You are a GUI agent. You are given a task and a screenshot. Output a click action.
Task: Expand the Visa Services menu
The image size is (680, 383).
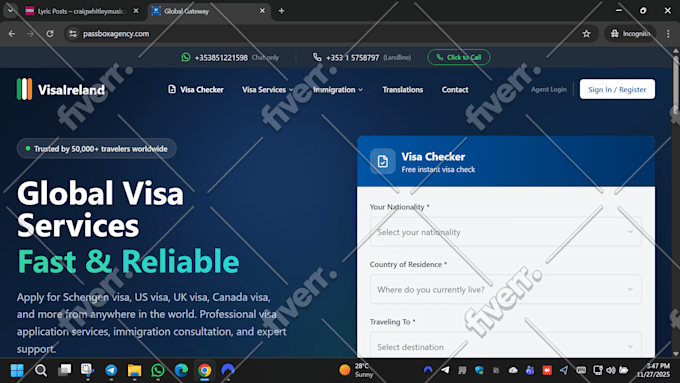click(268, 89)
